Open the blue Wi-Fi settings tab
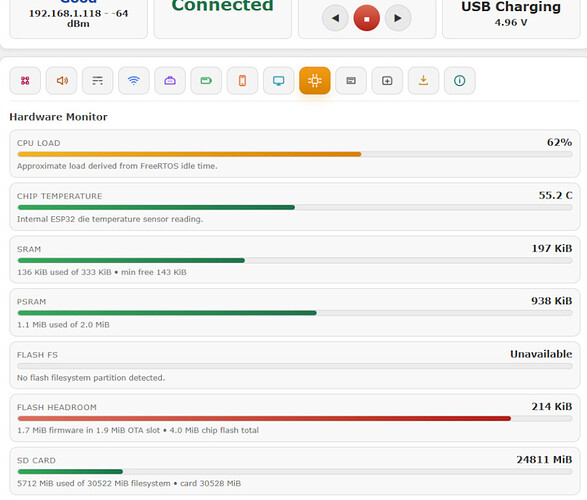Image resolution: width=587 pixels, height=500 pixels. coord(134,80)
